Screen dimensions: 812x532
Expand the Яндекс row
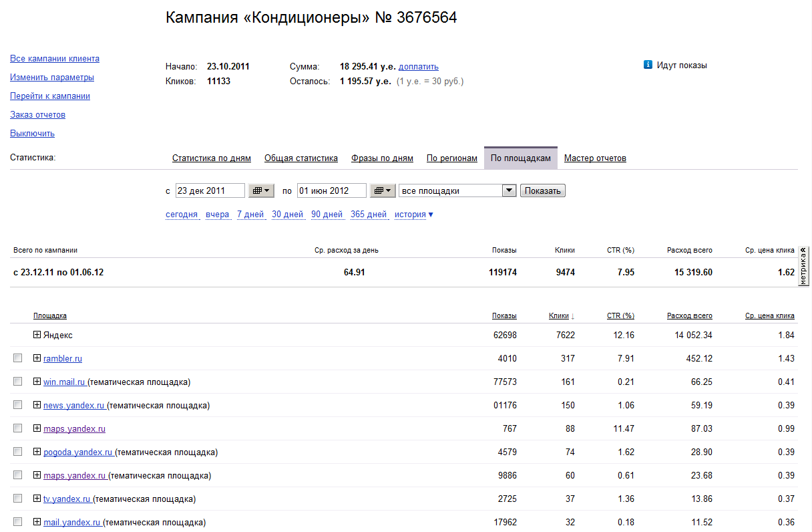(37, 335)
